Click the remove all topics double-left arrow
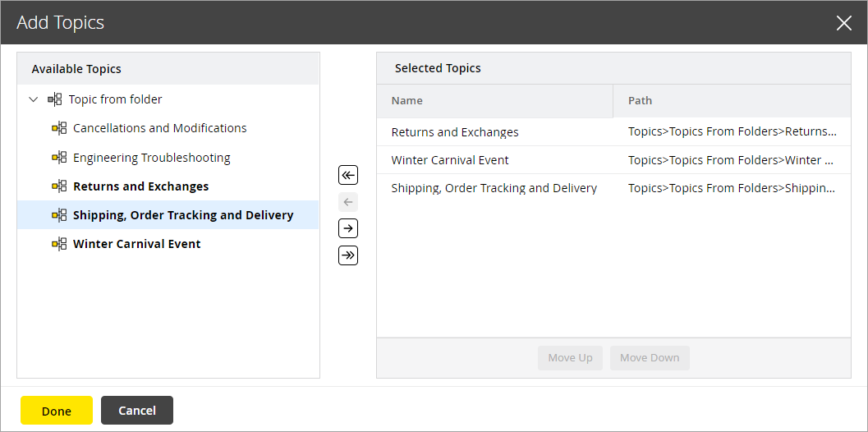 click(348, 175)
